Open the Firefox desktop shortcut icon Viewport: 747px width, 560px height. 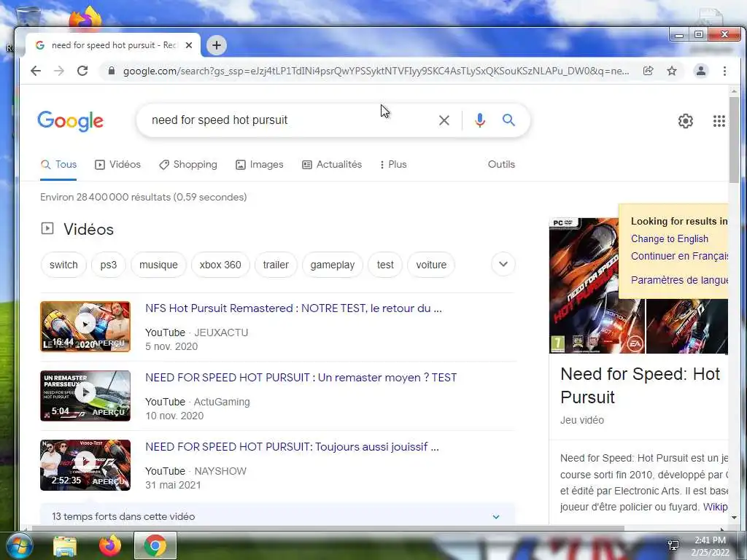point(86,17)
